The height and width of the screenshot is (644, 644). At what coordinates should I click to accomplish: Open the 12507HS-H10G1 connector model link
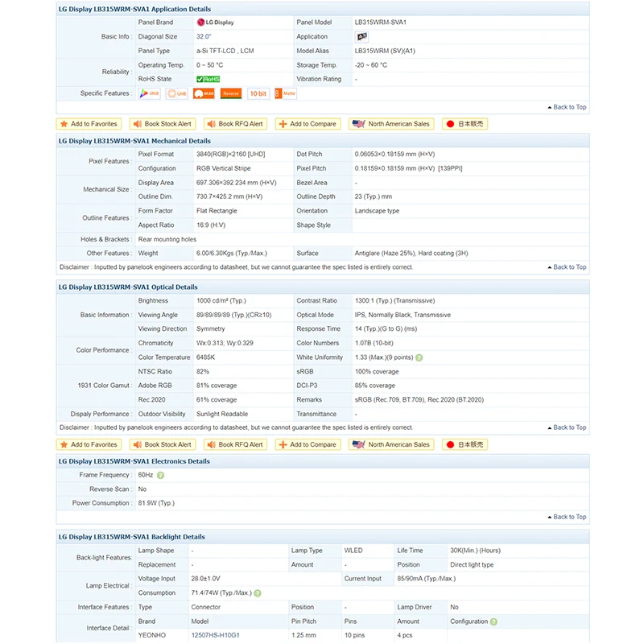[x=215, y=635]
